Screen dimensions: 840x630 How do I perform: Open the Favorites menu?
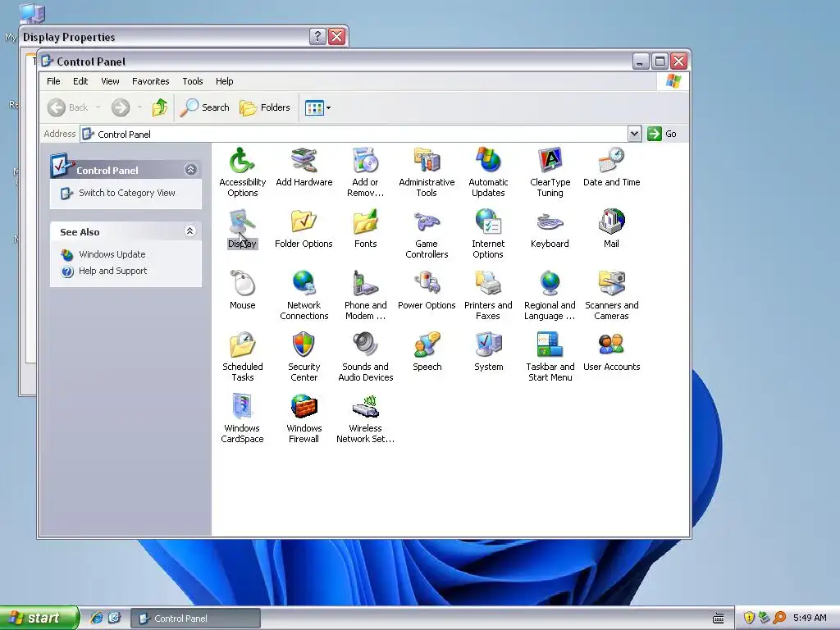pyautogui.click(x=151, y=81)
